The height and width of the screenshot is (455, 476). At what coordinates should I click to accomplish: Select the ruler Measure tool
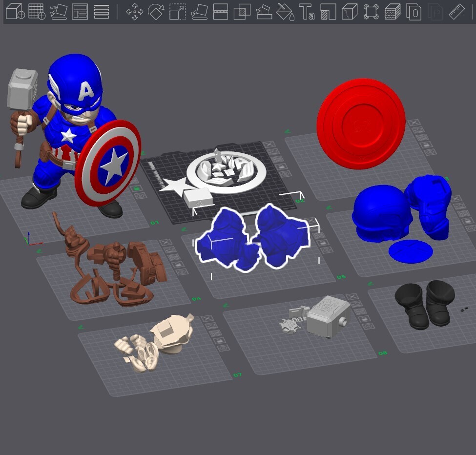[x=456, y=12]
